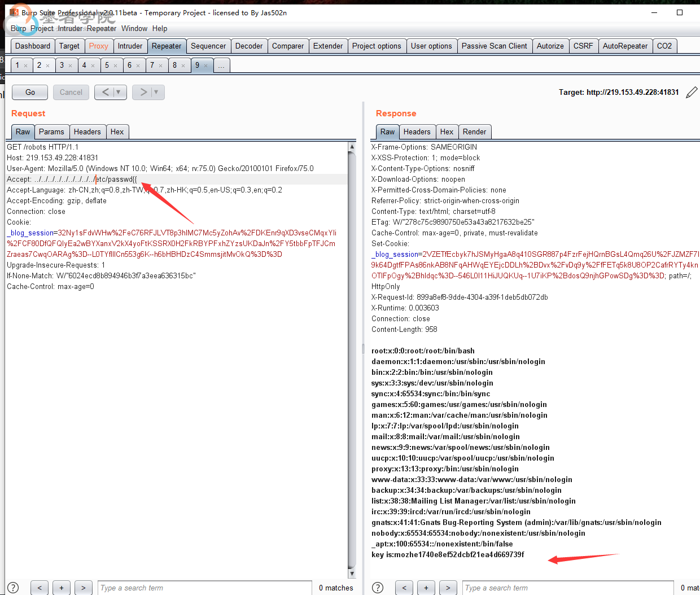Viewport: 700px width, 595px height.
Task: Close Repeater tab 9
Action: click(205, 66)
